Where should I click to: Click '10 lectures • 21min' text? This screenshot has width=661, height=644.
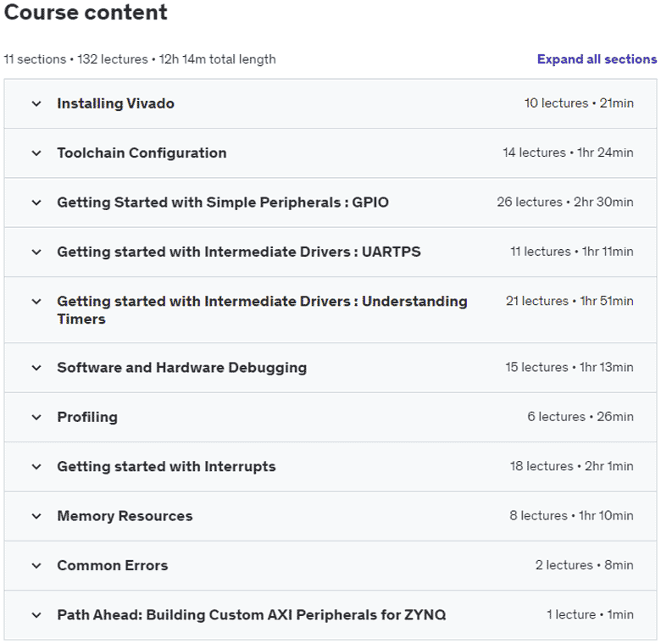579,103
